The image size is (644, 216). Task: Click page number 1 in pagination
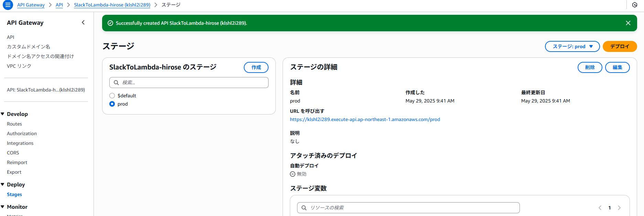tap(610, 208)
